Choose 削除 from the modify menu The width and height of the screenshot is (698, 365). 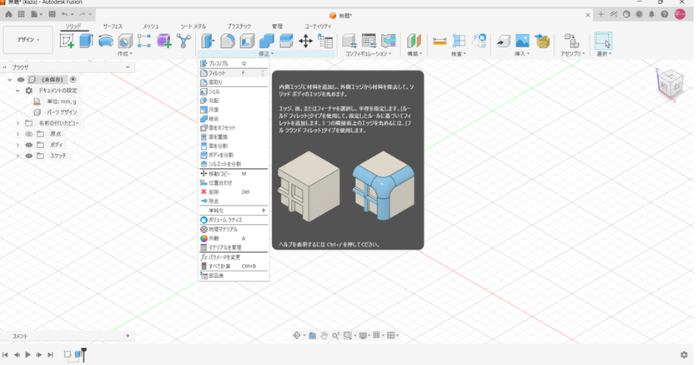point(234,192)
